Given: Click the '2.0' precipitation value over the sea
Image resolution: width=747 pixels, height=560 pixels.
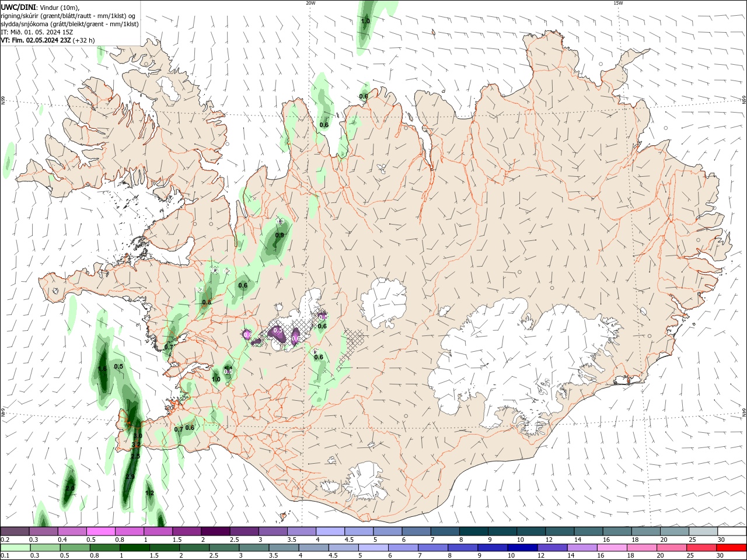Looking at the screenshot, I should (70, 488).
